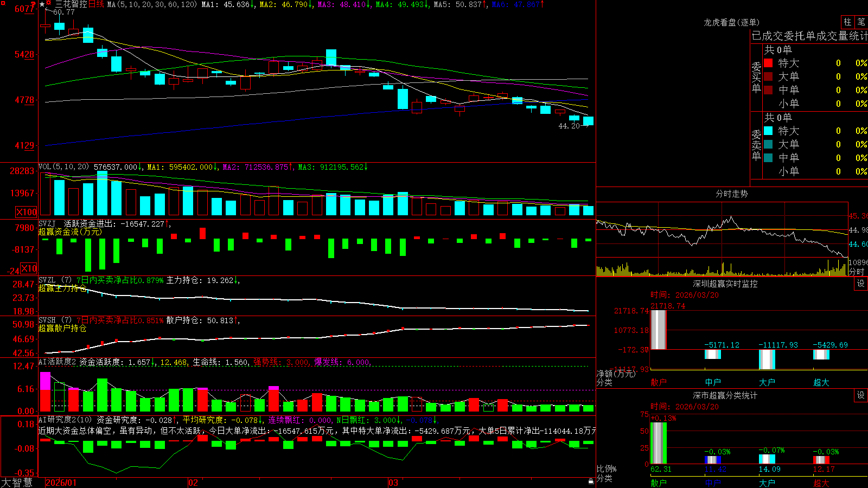Click the 60.77 high price annotation
This screenshot has height=488, width=868.
point(64,12)
